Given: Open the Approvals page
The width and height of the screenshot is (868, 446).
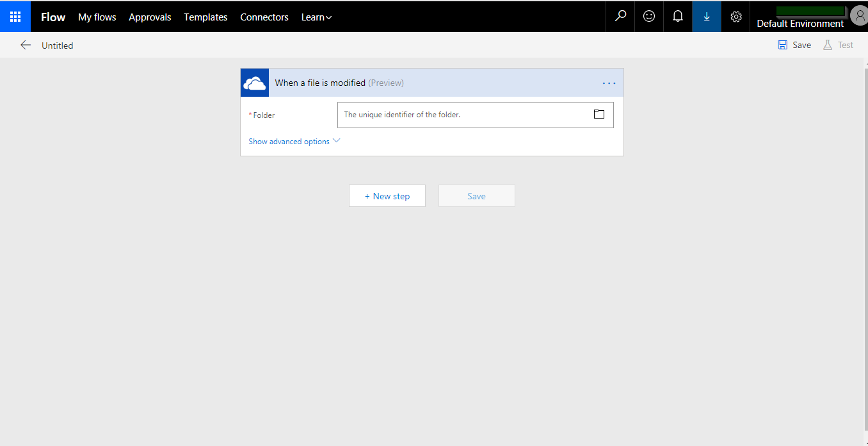Looking at the screenshot, I should pyautogui.click(x=150, y=17).
